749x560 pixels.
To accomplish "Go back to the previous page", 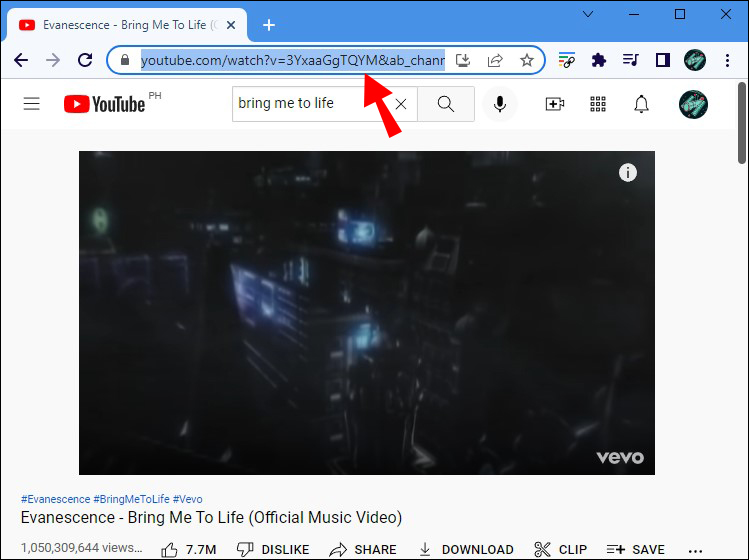I will (21, 60).
